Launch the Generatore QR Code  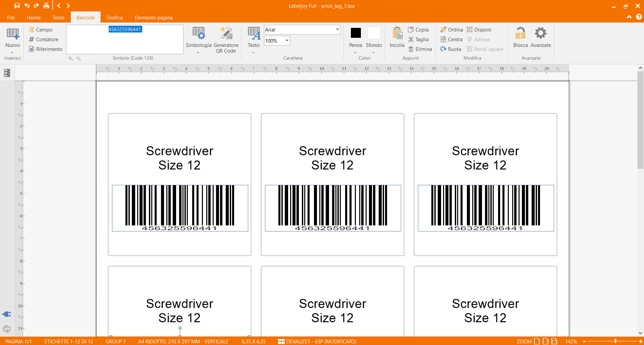[x=226, y=40]
